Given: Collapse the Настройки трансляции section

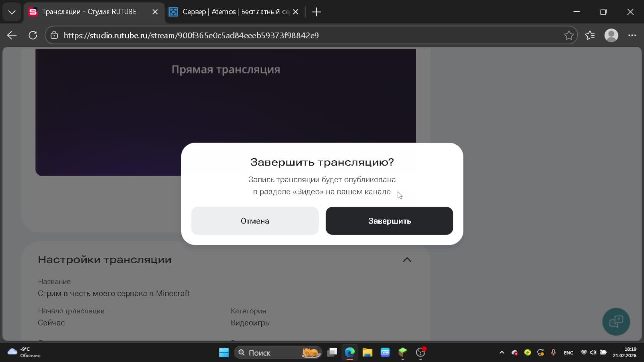Looking at the screenshot, I should pyautogui.click(x=407, y=260).
